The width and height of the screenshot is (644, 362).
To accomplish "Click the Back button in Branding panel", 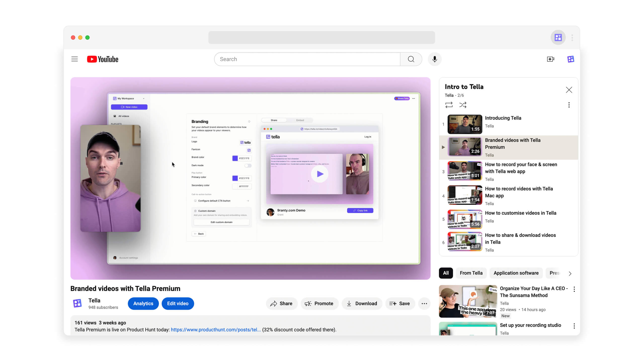I will pos(199,234).
